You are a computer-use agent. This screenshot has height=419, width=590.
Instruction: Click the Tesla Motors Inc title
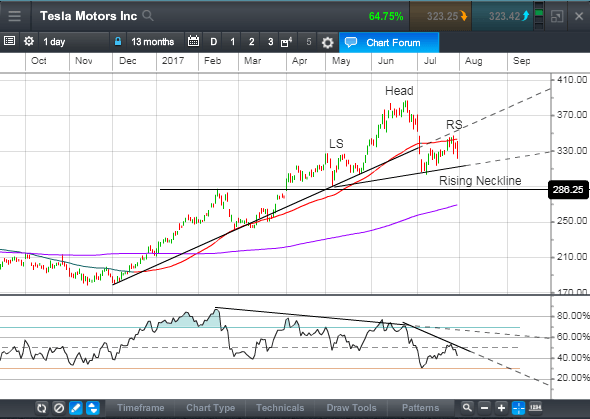(88, 16)
